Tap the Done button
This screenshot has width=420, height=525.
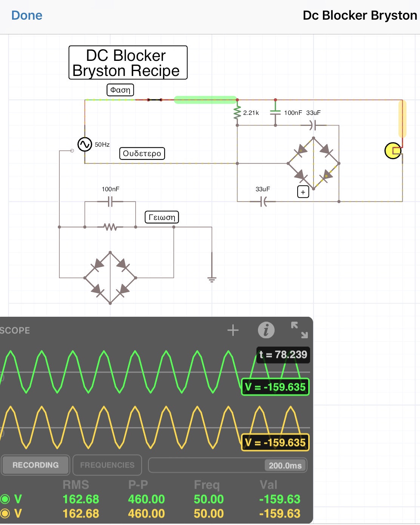coord(27,15)
